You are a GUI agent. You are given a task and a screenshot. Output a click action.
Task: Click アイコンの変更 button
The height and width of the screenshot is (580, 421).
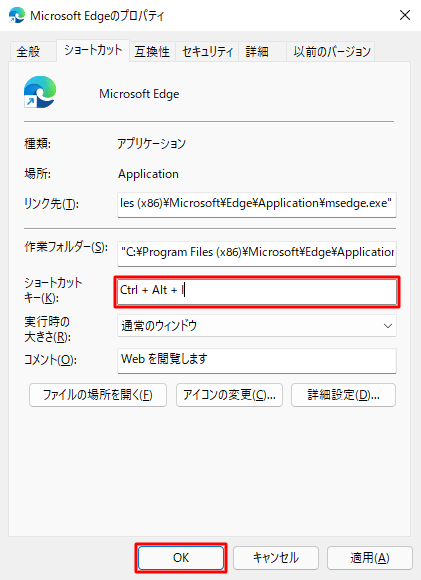[229, 395]
